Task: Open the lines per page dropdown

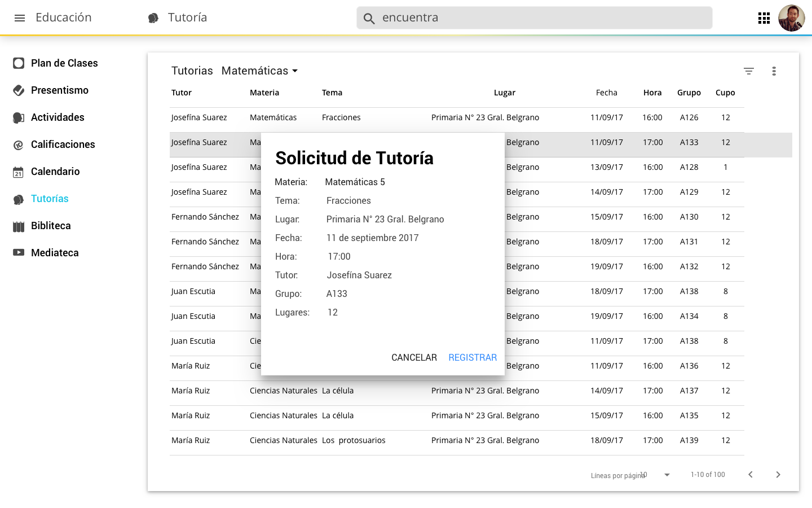Action: click(667, 475)
